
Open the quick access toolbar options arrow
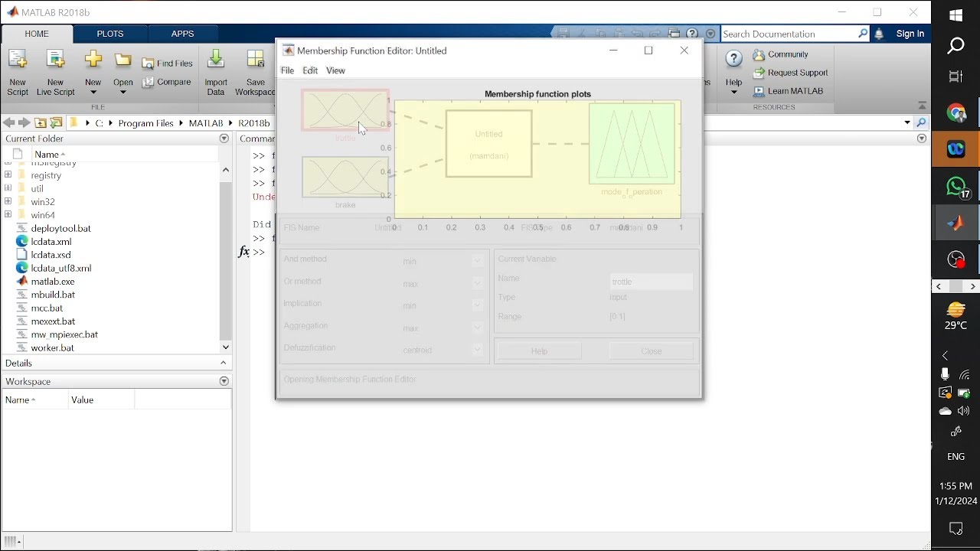[710, 34]
